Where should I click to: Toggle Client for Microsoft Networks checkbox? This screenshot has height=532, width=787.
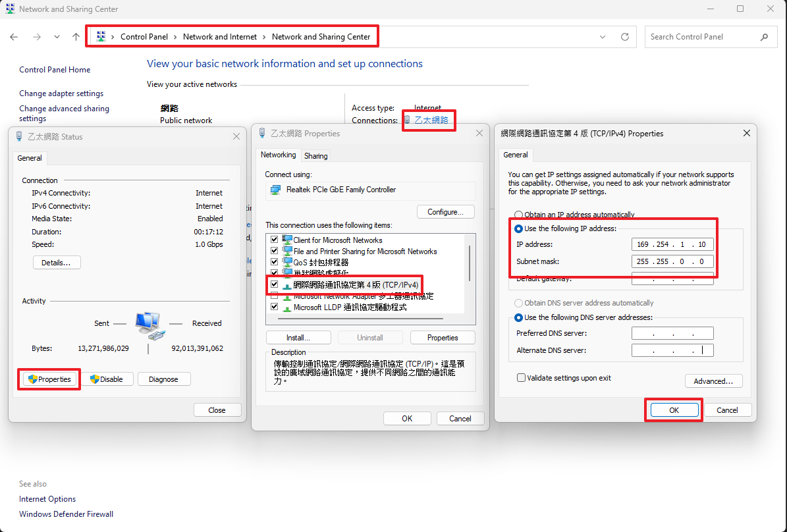tap(275, 240)
